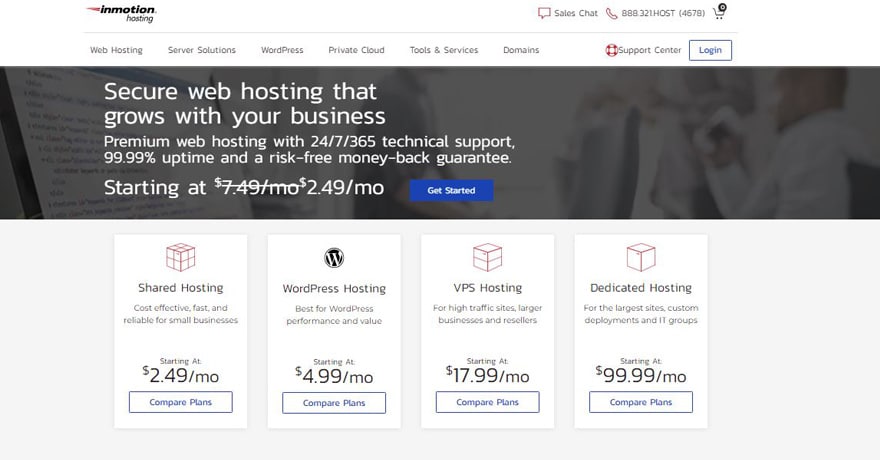Click the crossed-out $7.49/mo price

pyautogui.click(x=256, y=187)
